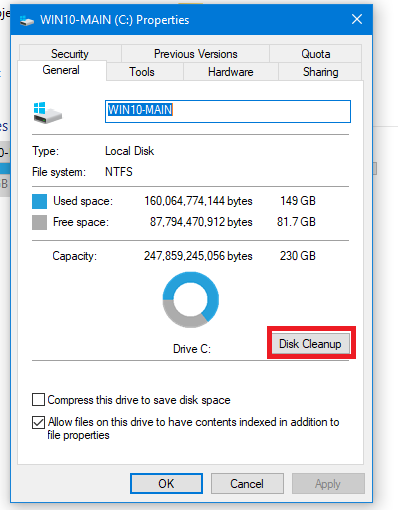Viewport: 398px width, 510px height.
Task: Open the Previous Versions tab
Action: pyautogui.click(x=196, y=53)
